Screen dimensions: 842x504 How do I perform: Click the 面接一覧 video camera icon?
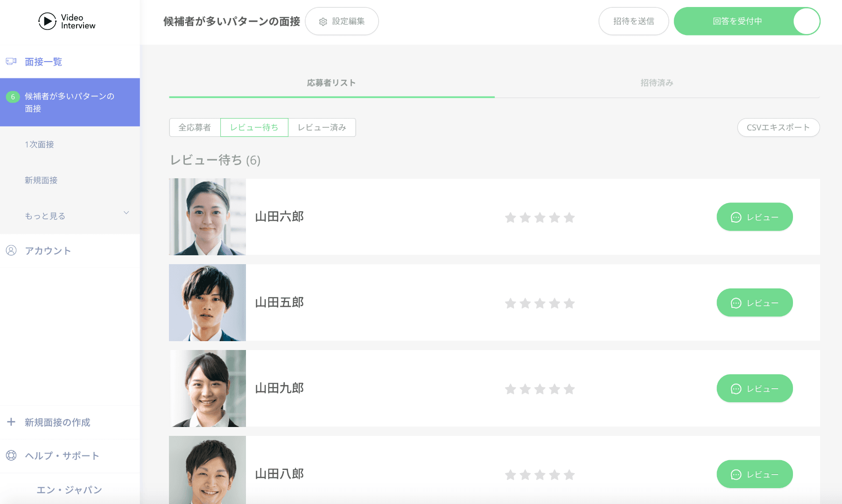pos(11,62)
